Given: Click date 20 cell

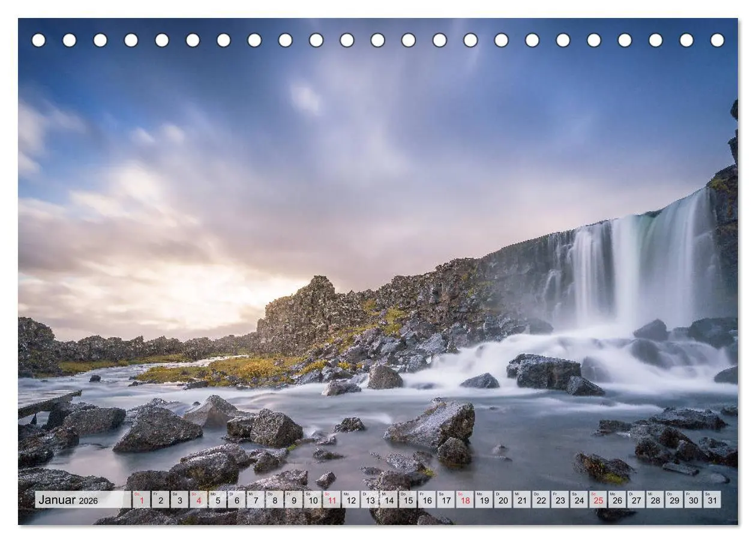Looking at the screenshot, I should click(503, 500).
